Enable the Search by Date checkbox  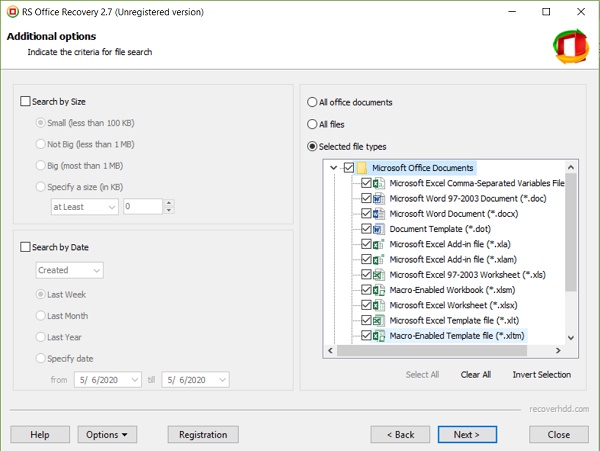pyautogui.click(x=25, y=247)
